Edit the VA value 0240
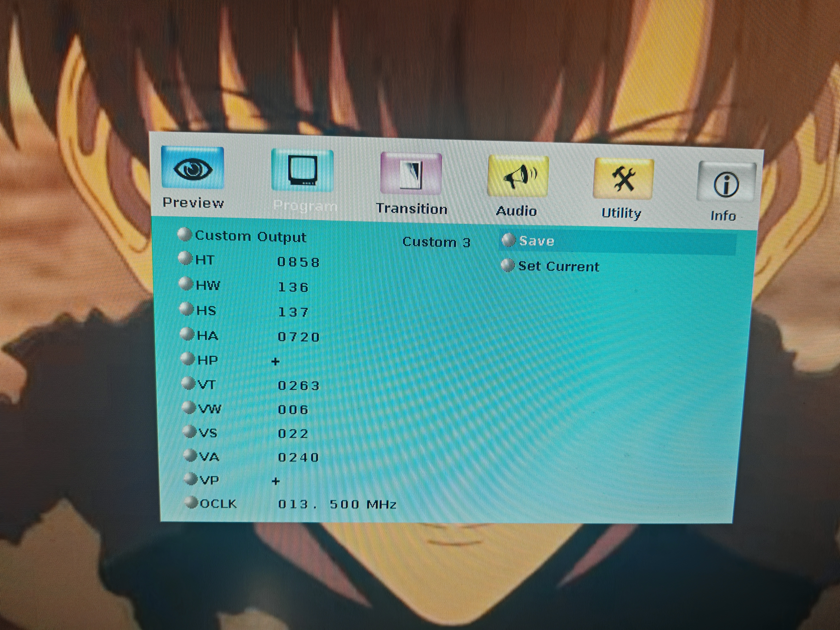Screen dimensions: 840x630 [298, 457]
